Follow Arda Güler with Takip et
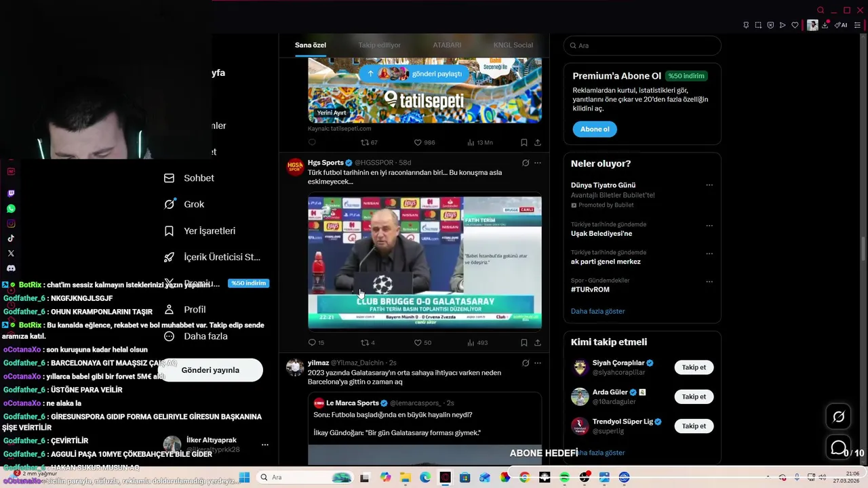 coord(694,396)
